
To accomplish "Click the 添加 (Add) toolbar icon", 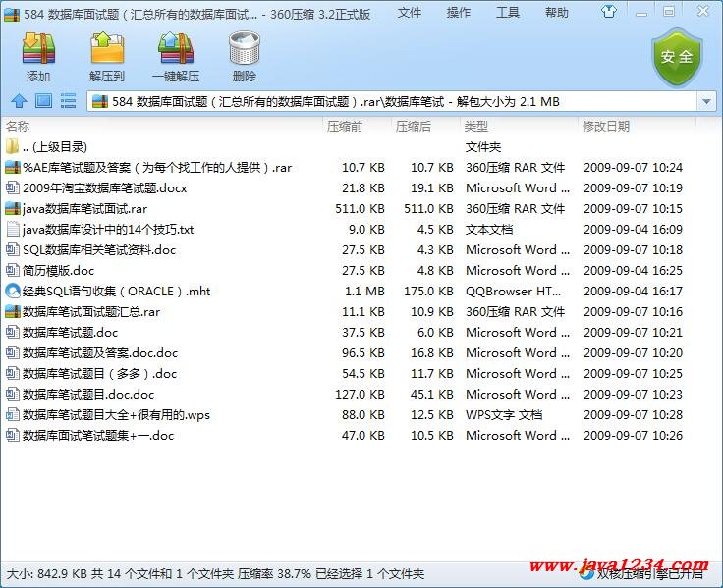I will 38,48.
